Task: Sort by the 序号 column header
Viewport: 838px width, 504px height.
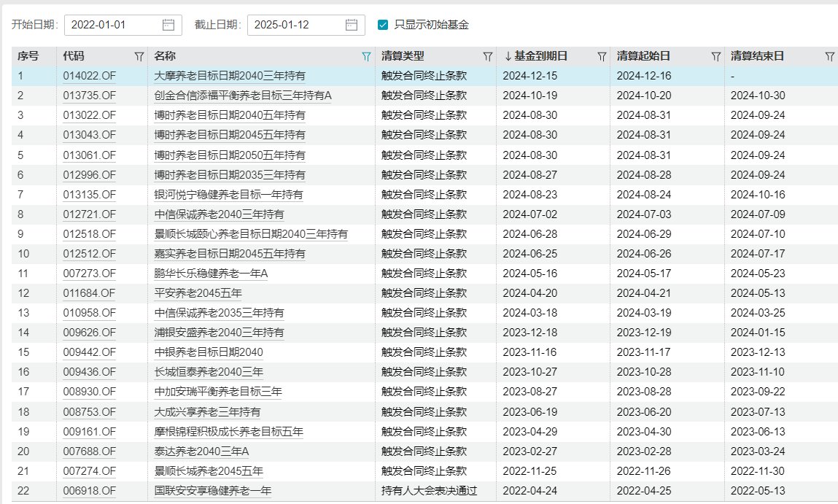Action: pos(28,56)
